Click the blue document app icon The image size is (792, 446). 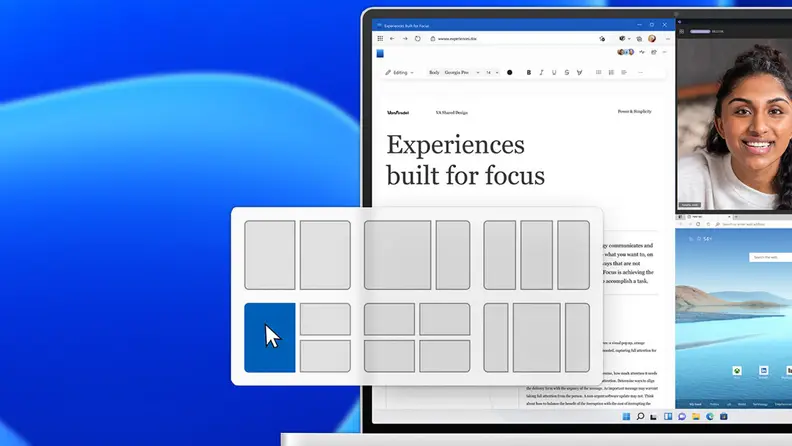(x=380, y=53)
